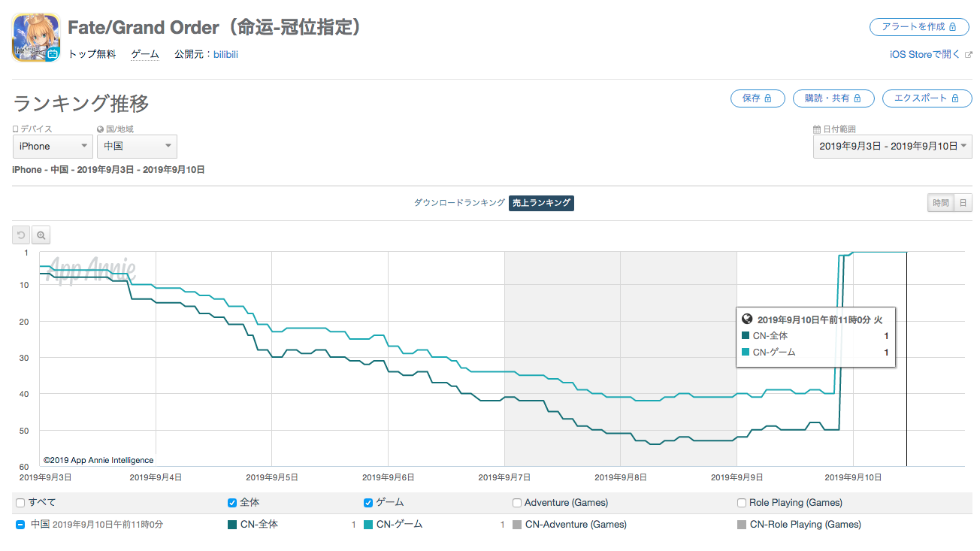Screen dimensions: 980x551
Task: Click the 保存 button
Action: click(758, 98)
